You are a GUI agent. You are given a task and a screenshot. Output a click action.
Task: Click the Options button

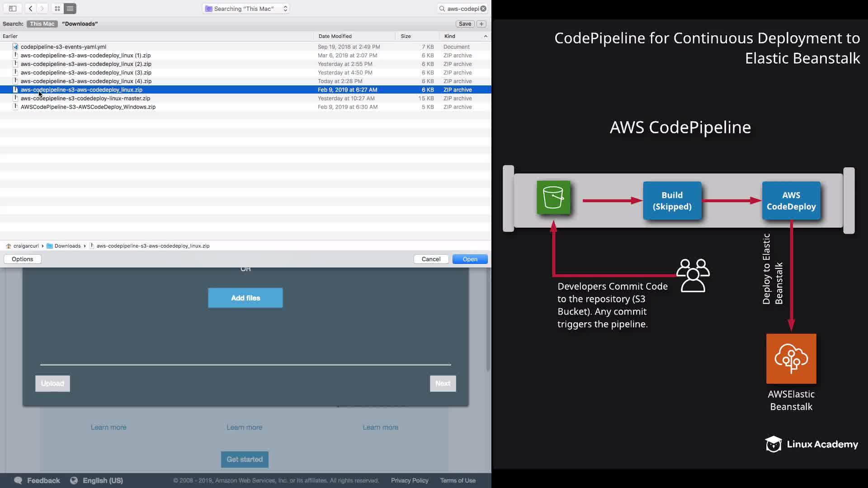click(23, 259)
